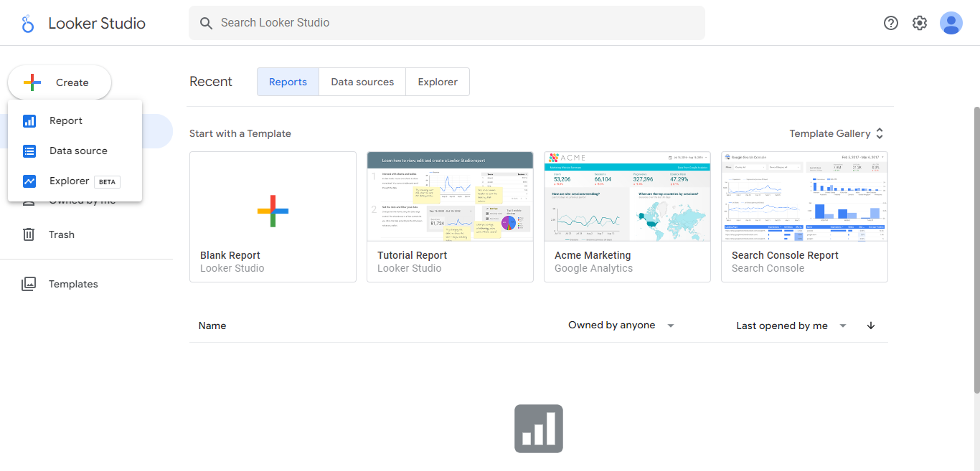The image size is (980, 471).
Task: Click the Search Looker Studio field
Action: (446, 23)
